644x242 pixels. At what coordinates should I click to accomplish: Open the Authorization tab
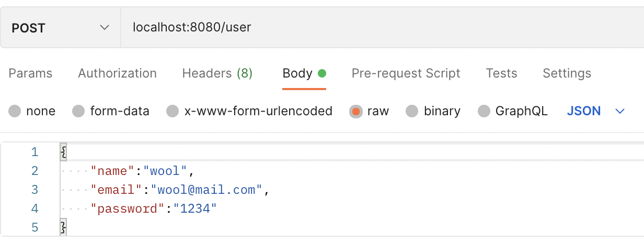coord(117,73)
